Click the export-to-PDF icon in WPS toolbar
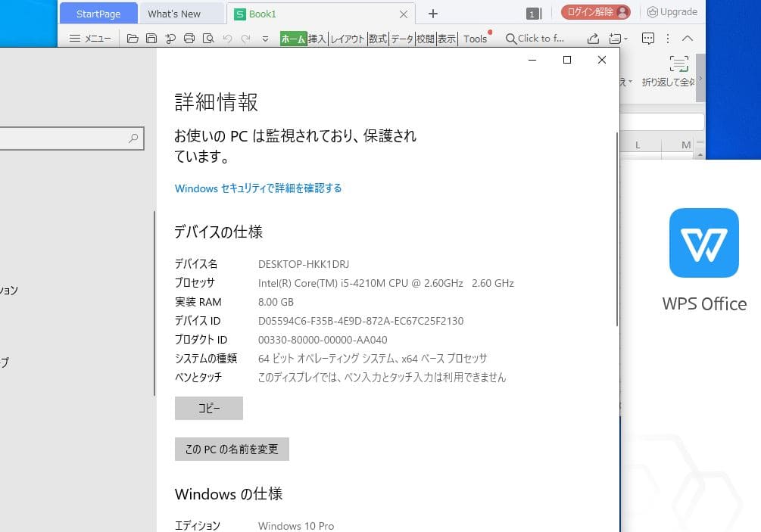The image size is (761, 532). tap(170, 39)
